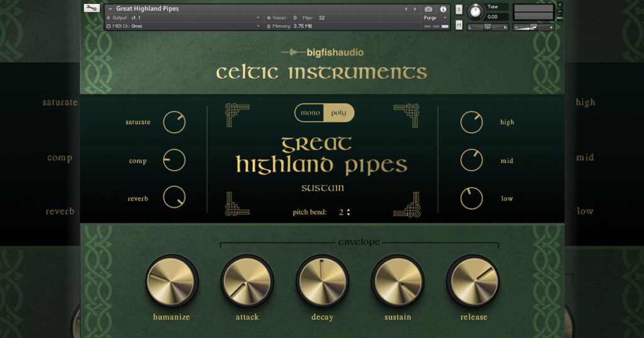Click the attack envelope knob
Viewport: 644px width, 338px height.
coord(247,281)
